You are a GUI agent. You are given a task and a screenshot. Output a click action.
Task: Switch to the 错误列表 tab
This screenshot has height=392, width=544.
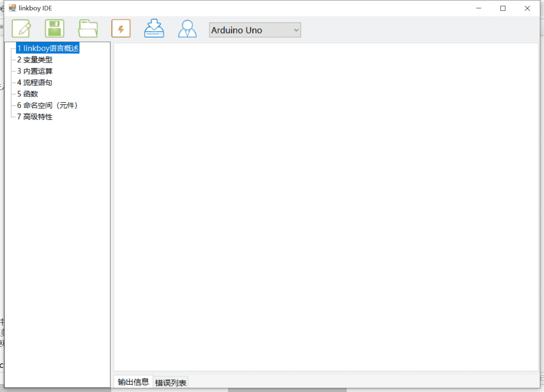pyautogui.click(x=171, y=382)
